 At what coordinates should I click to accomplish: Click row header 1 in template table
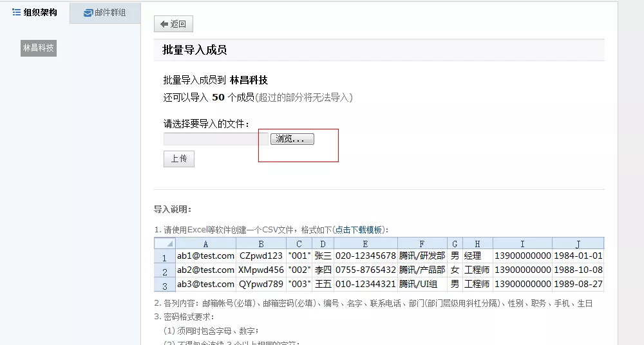(165, 256)
